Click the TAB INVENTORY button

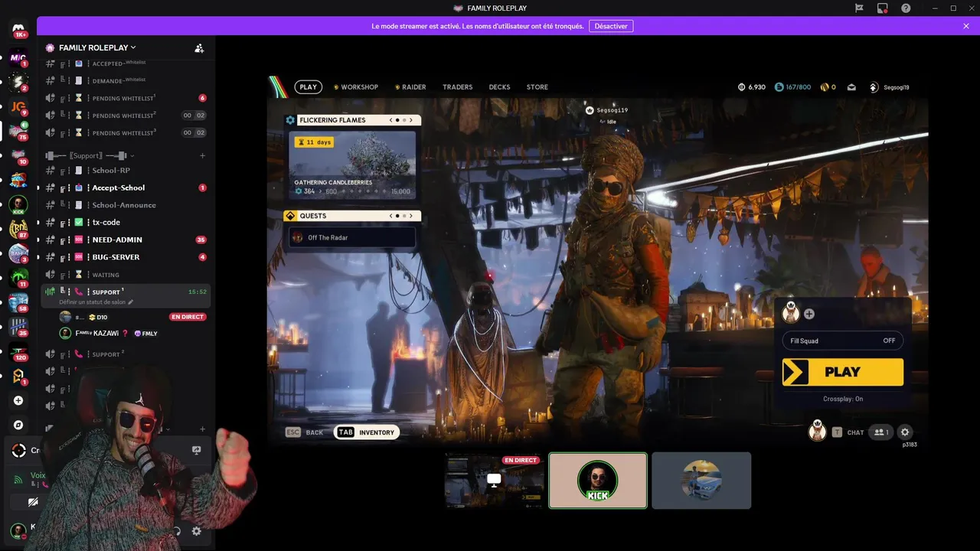coord(367,432)
